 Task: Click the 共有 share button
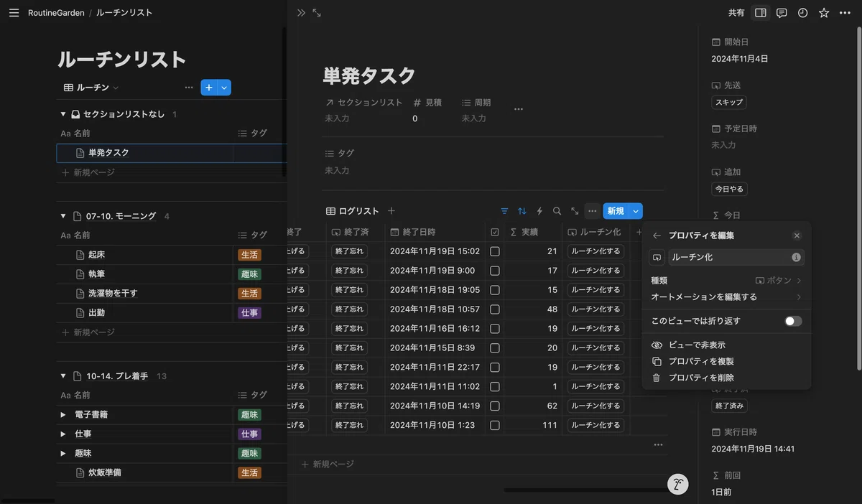click(736, 13)
